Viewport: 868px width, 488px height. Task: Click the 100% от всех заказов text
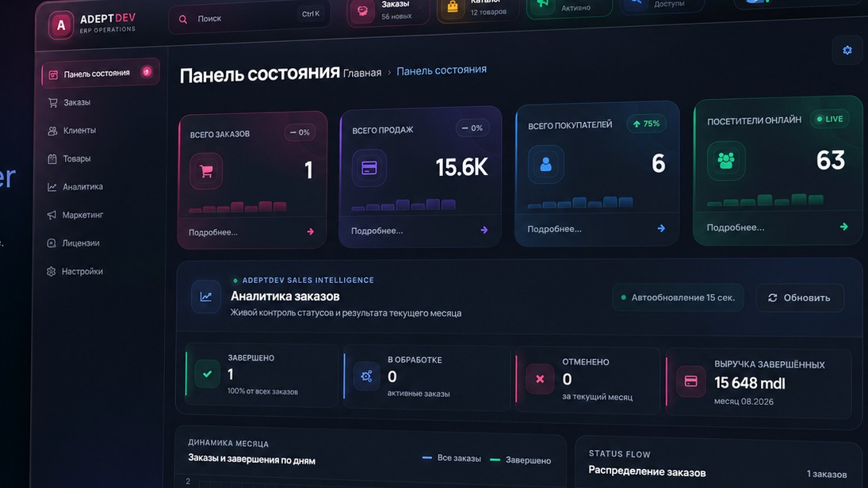point(262,391)
